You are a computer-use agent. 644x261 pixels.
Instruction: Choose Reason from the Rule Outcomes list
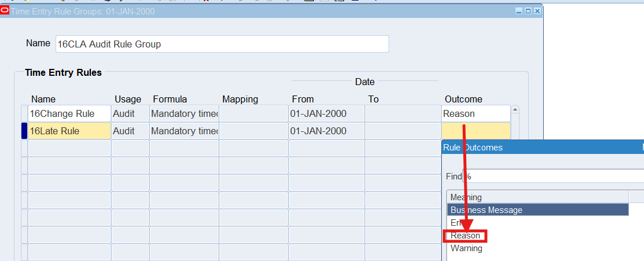(x=466, y=236)
